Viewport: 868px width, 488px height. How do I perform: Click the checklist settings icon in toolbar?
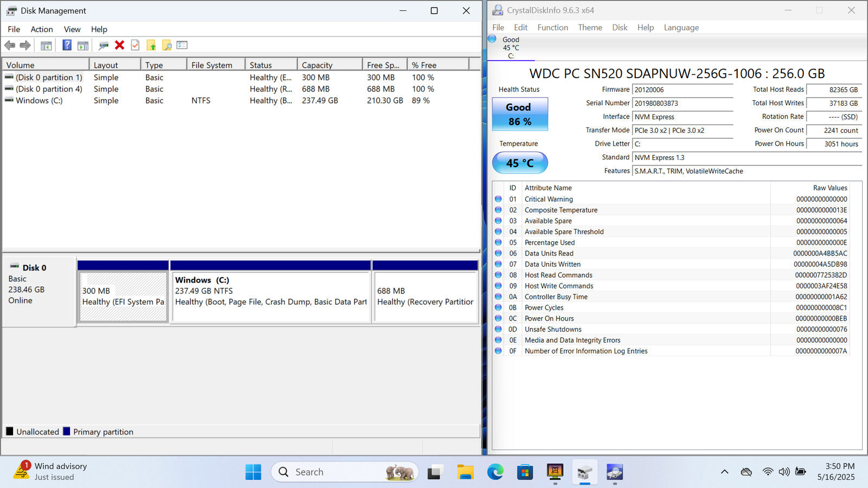click(x=182, y=46)
